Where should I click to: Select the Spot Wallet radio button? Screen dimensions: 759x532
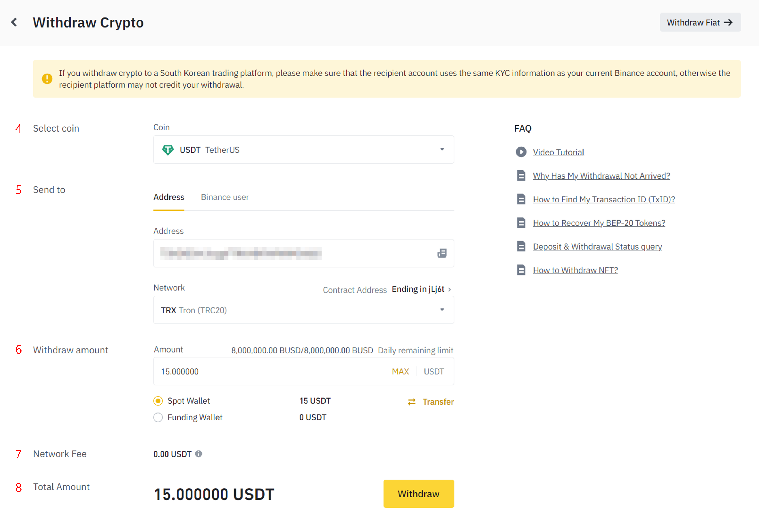pos(158,401)
